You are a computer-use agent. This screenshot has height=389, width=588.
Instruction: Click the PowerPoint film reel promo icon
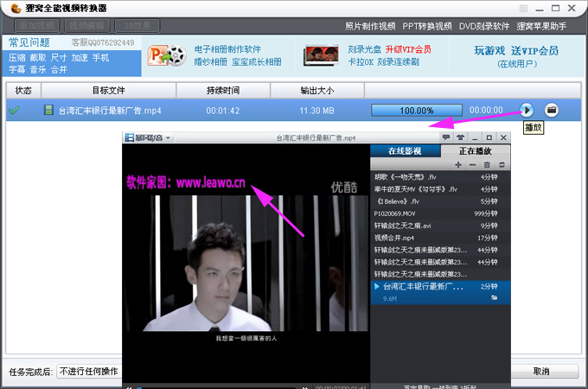pos(167,55)
